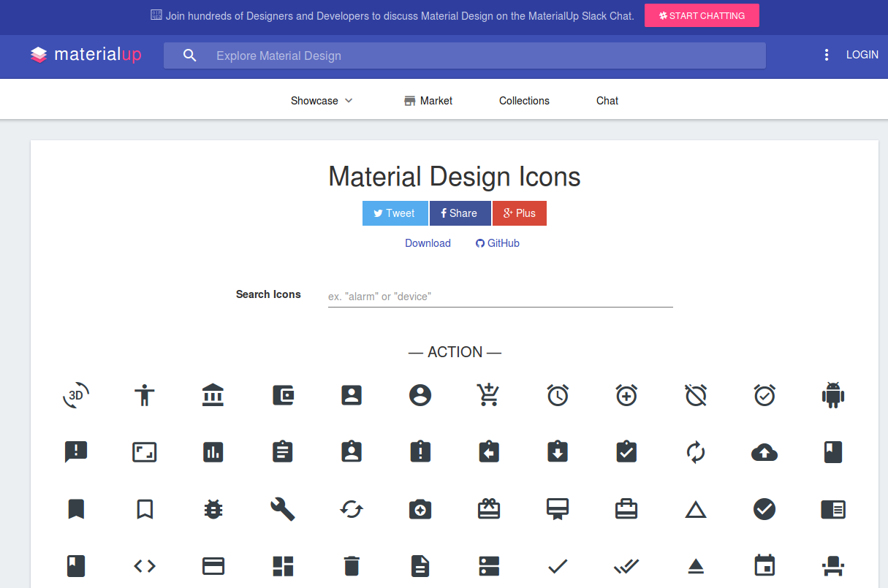Select the trash delete icon
This screenshot has height=588, width=888.
(352, 565)
